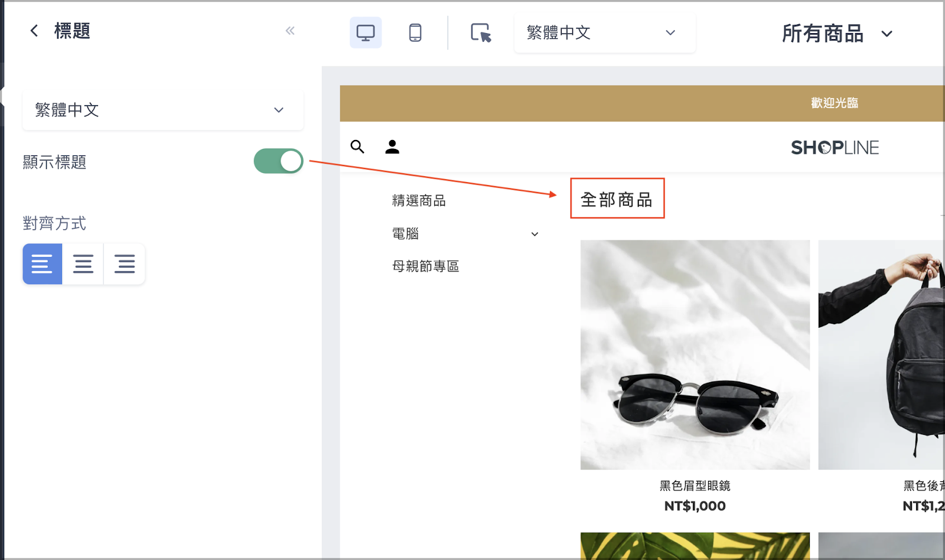The width and height of the screenshot is (945, 560).
Task: Select left alignment
Action: pyautogui.click(x=42, y=263)
